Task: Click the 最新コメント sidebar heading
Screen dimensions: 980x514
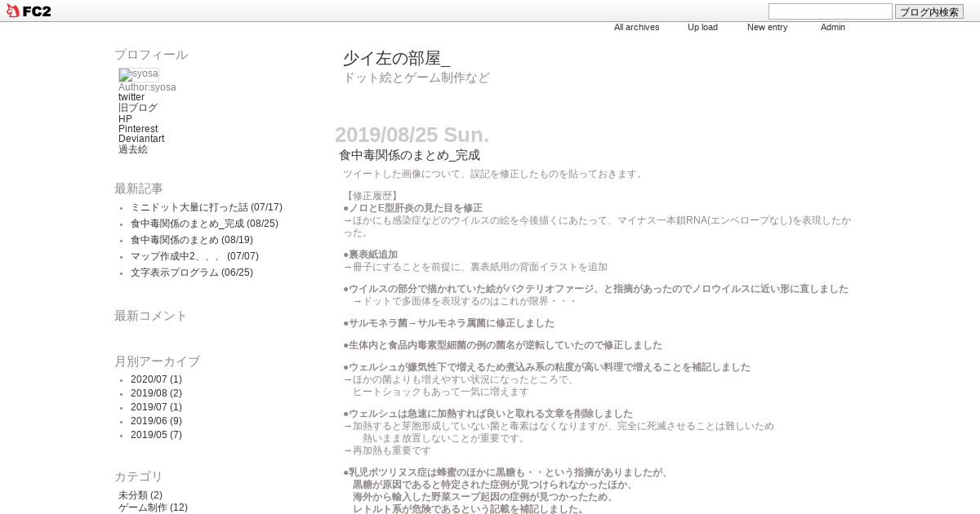Action: click(x=151, y=316)
